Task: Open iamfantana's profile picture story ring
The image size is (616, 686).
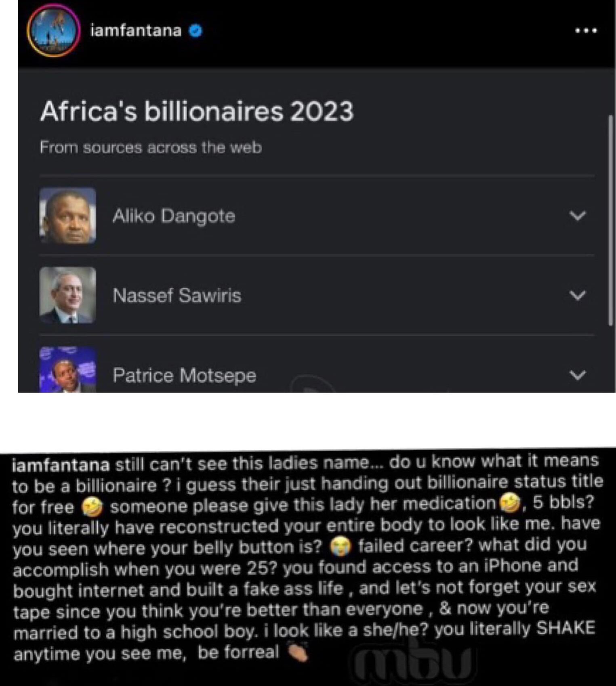Action: (53, 31)
